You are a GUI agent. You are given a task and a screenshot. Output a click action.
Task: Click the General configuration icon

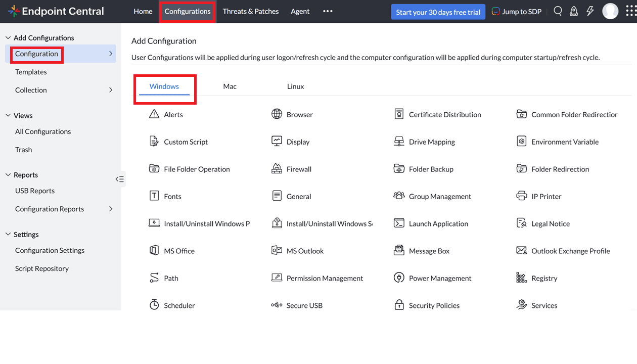[x=277, y=196]
